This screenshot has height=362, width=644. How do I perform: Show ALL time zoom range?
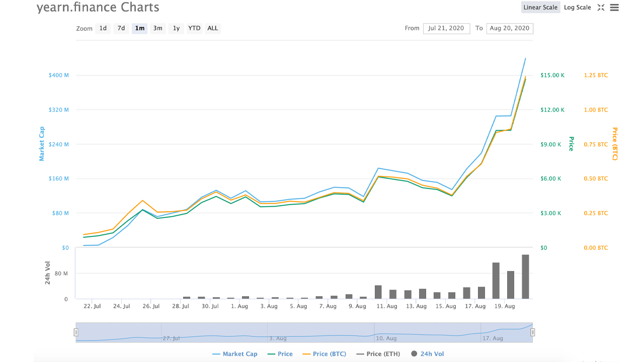click(x=213, y=28)
